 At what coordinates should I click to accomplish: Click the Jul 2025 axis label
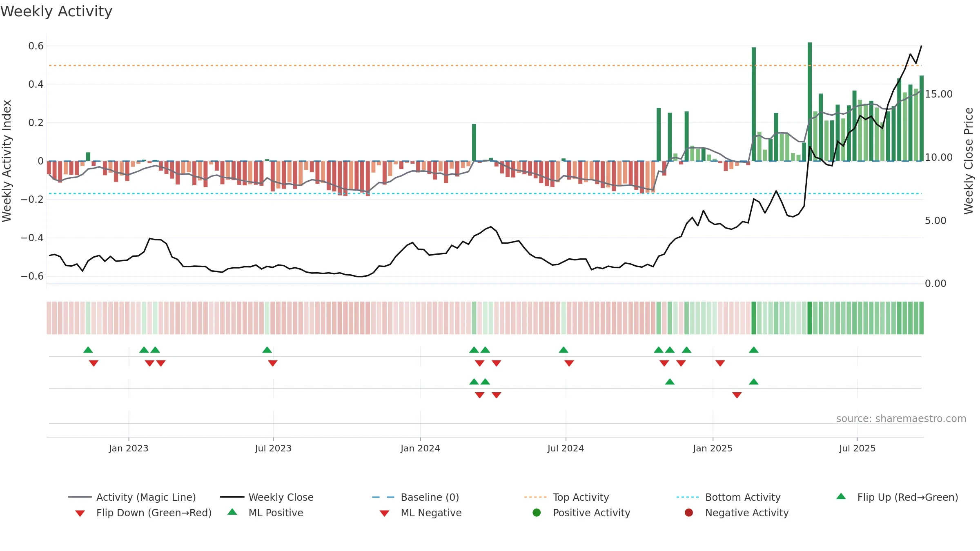click(x=857, y=448)
